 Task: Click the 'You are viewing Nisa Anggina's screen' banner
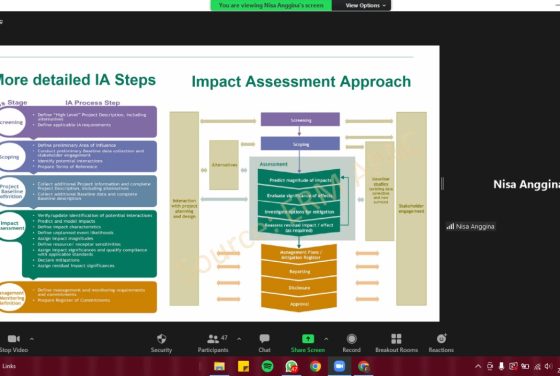pyautogui.click(x=271, y=5)
